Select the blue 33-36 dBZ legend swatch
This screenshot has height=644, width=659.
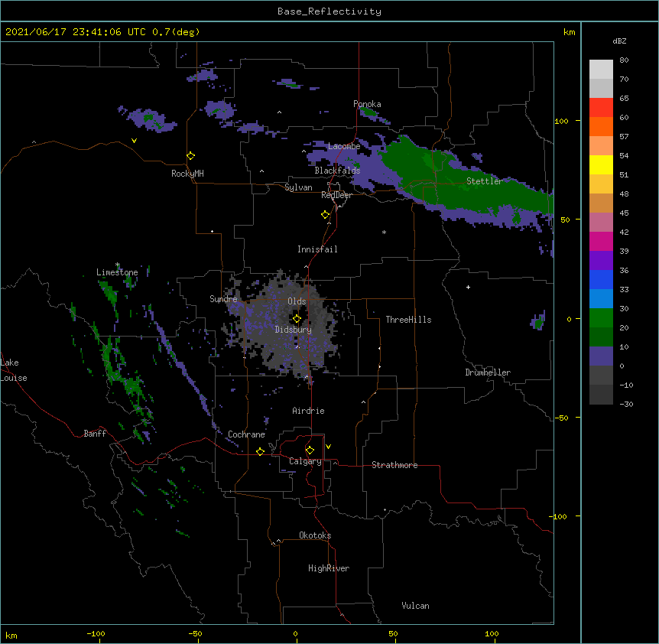[601, 279]
